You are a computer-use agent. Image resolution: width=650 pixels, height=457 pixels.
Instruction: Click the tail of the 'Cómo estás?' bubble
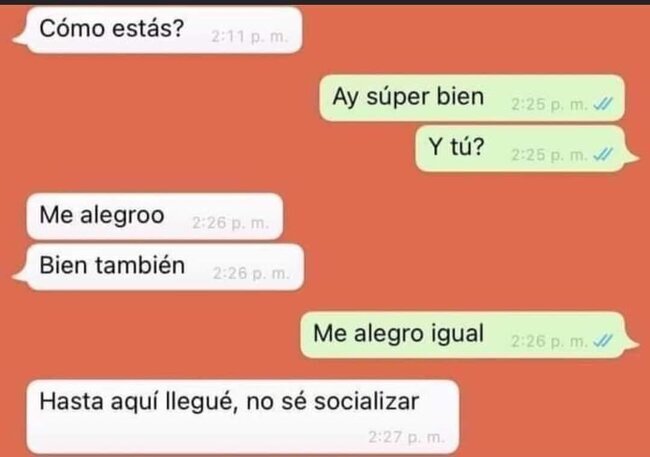(20, 40)
